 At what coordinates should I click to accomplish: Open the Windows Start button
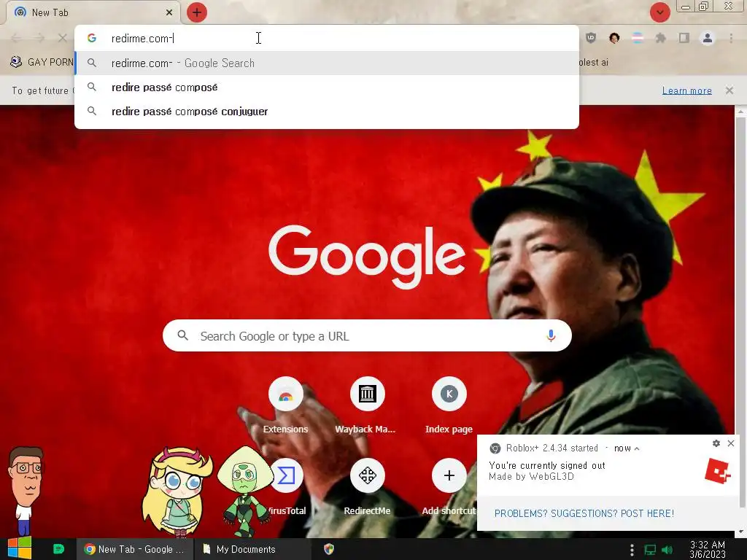click(20, 548)
